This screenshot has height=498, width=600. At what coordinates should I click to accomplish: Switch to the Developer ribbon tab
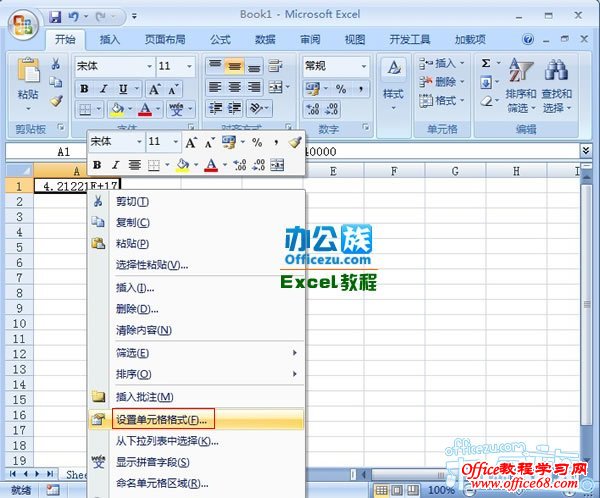point(410,39)
